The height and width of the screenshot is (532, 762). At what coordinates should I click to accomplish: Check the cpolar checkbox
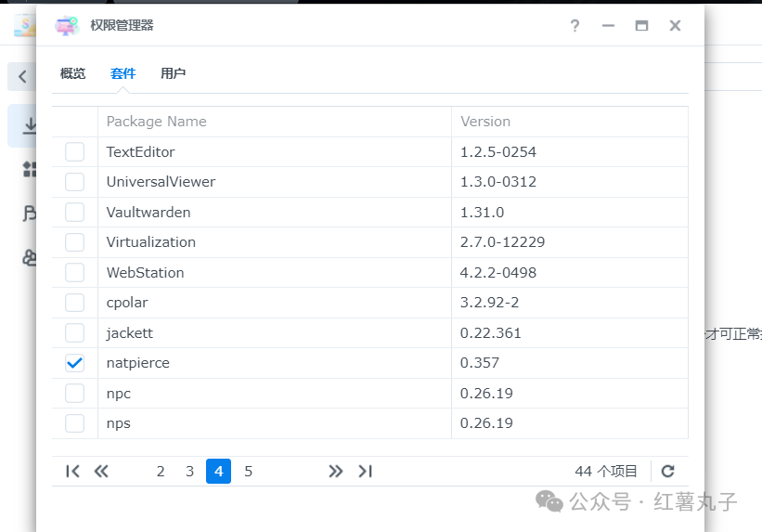point(75,303)
